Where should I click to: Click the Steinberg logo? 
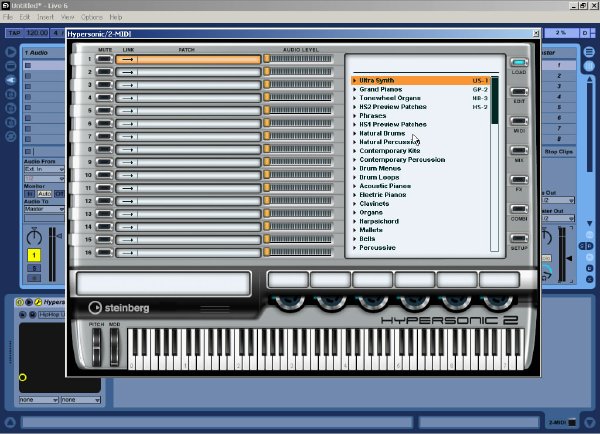click(x=119, y=308)
